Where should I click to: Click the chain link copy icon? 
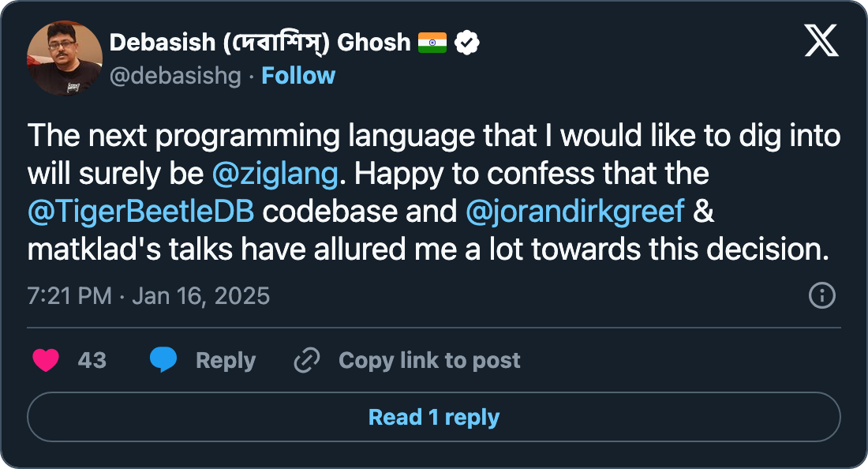point(306,361)
